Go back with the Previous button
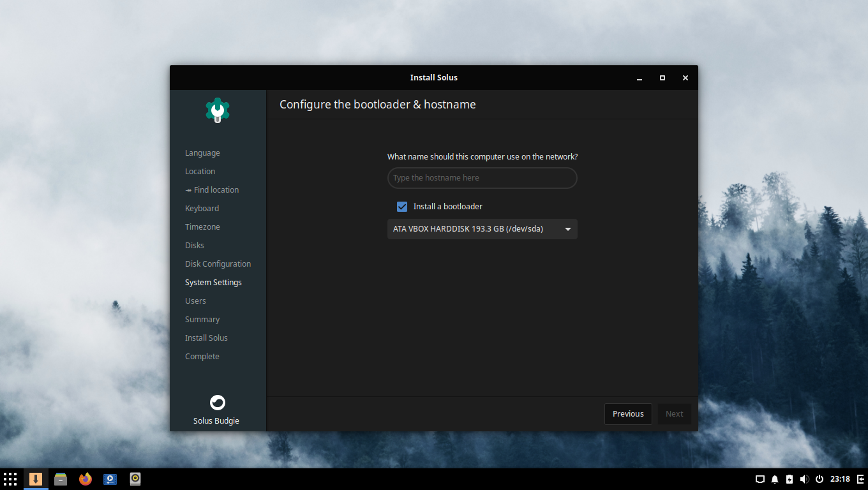The image size is (868, 490). click(x=628, y=414)
